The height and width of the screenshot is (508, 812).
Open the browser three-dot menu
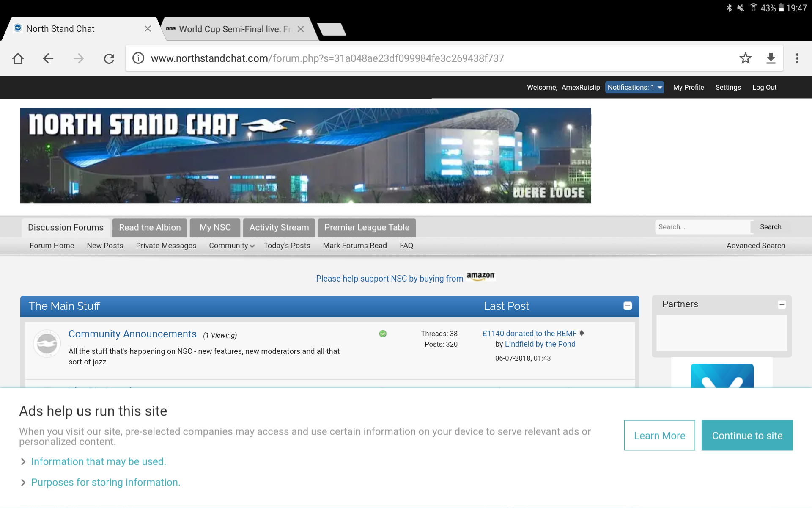coord(797,58)
